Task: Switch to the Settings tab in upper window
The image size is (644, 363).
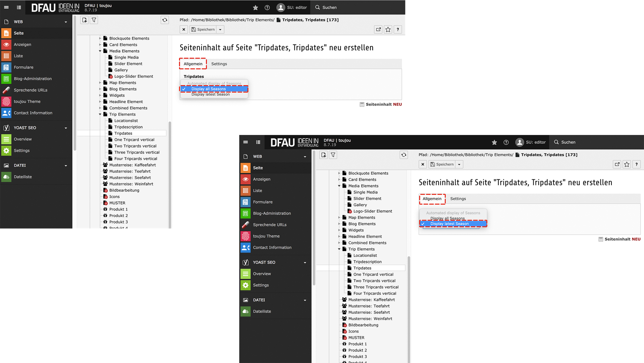Action: [x=219, y=64]
